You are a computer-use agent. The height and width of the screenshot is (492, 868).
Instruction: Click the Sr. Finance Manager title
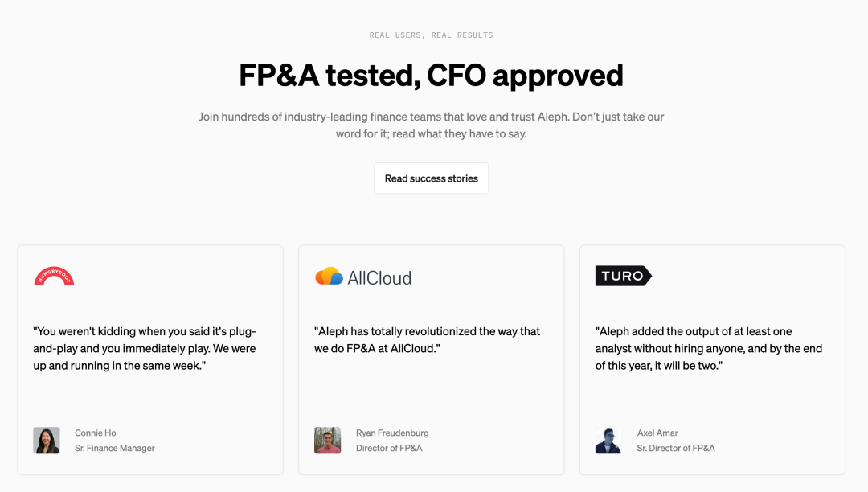tap(115, 448)
